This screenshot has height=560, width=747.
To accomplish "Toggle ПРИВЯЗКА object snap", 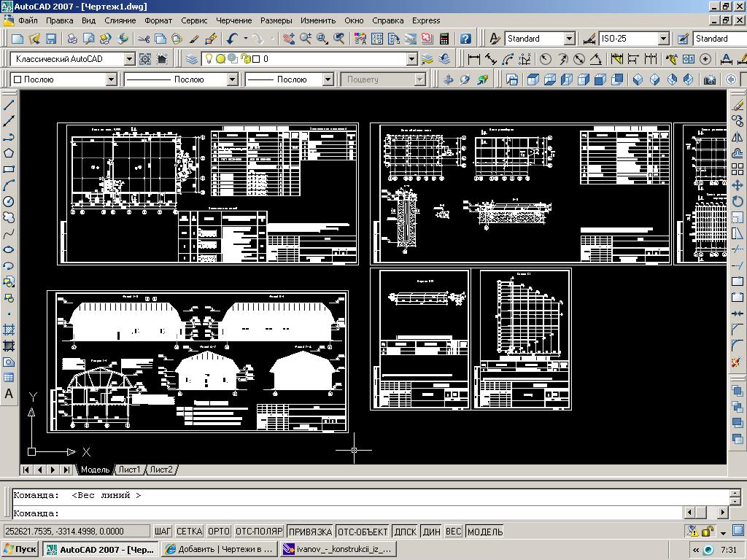I will [x=309, y=532].
